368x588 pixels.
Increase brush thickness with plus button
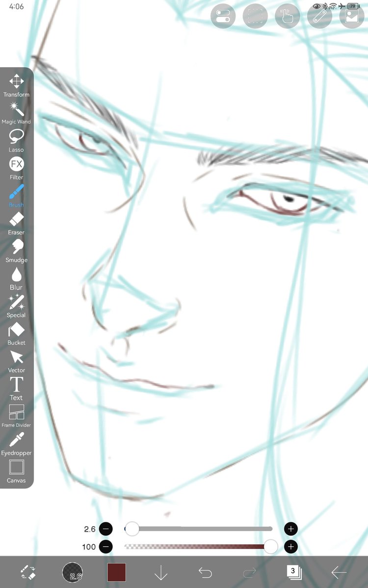[x=291, y=529]
